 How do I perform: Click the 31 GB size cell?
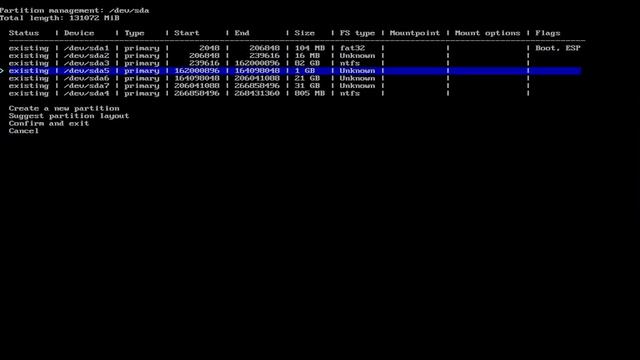(307, 86)
